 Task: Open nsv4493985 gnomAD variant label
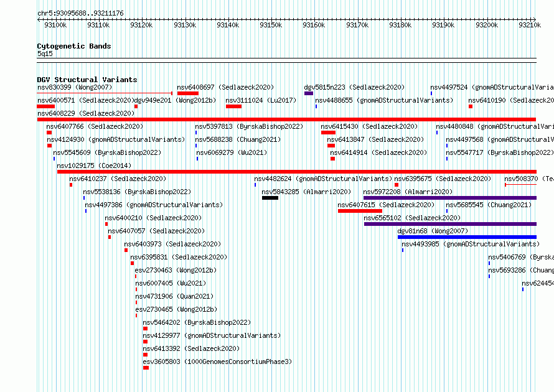click(471, 244)
